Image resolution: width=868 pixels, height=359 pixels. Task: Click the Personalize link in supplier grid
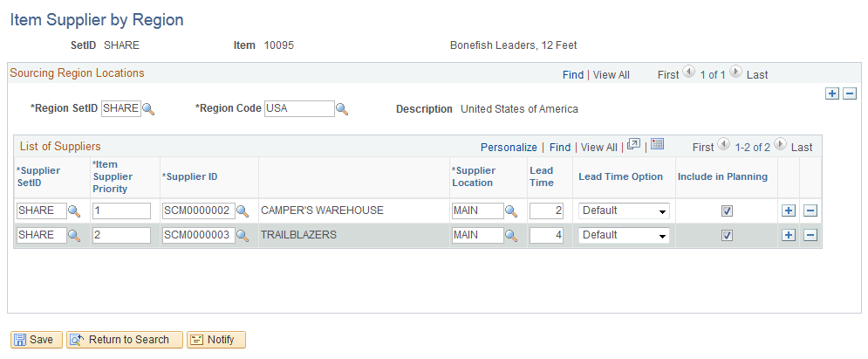click(x=509, y=148)
